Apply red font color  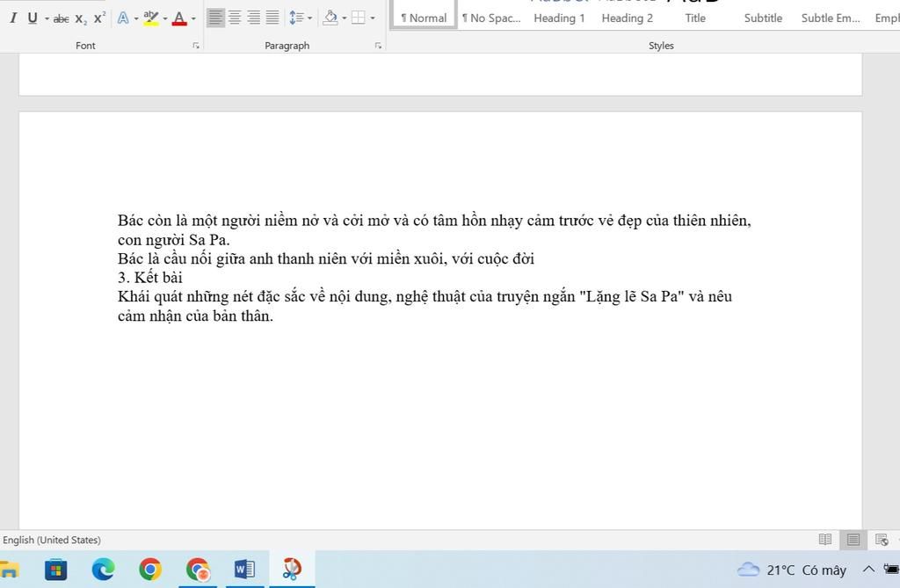coord(179,18)
